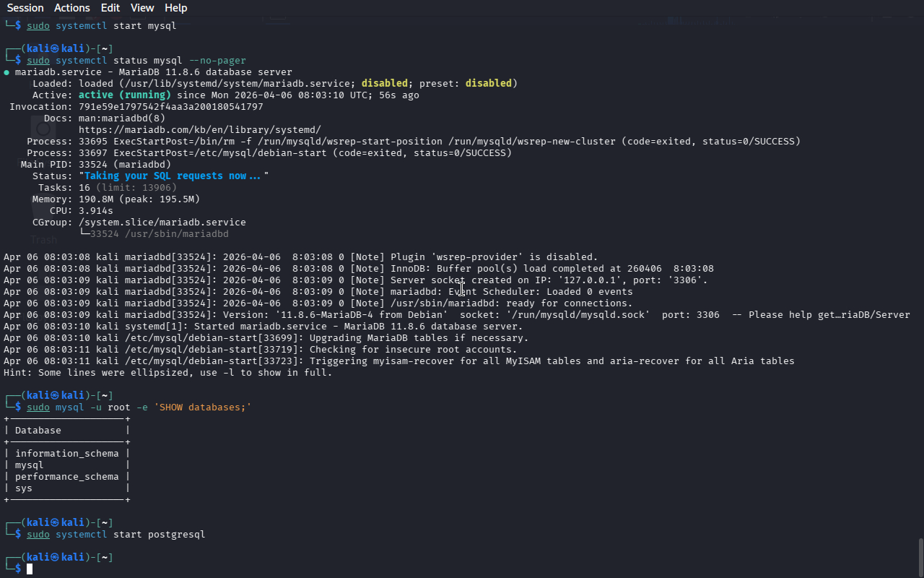Click the 'Taking your SQL requests now' status
Image resolution: width=924 pixels, height=578 pixels.
click(x=173, y=176)
